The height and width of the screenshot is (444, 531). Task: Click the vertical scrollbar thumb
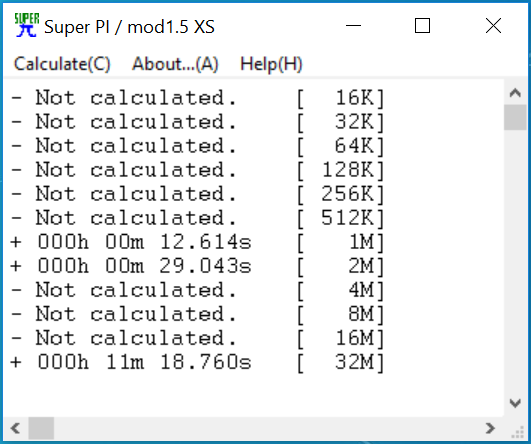tap(515, 117)
